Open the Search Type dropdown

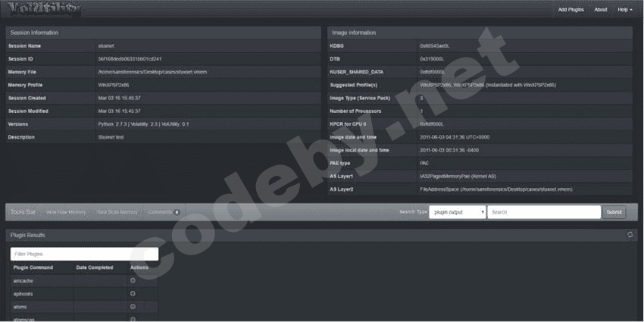(458, 212)
